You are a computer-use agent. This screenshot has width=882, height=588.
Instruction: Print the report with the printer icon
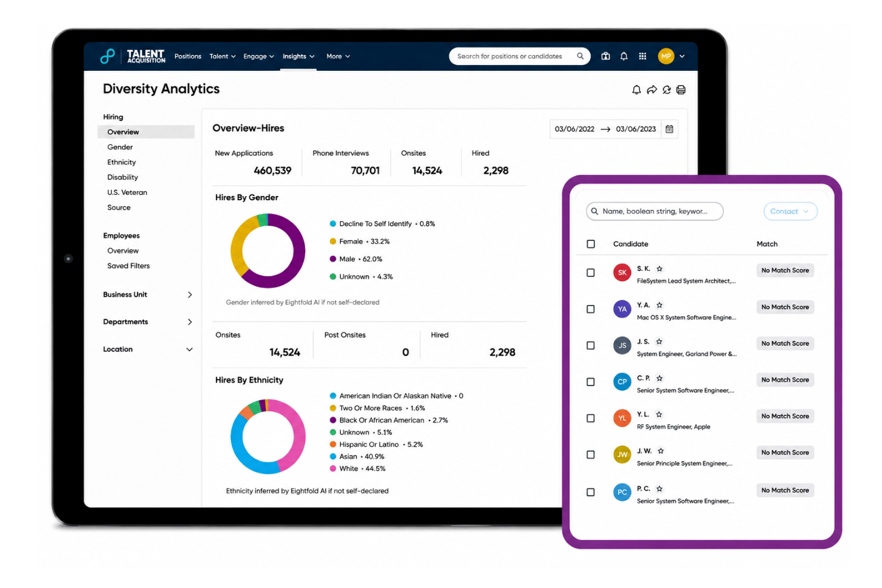(x=681, y=89)
